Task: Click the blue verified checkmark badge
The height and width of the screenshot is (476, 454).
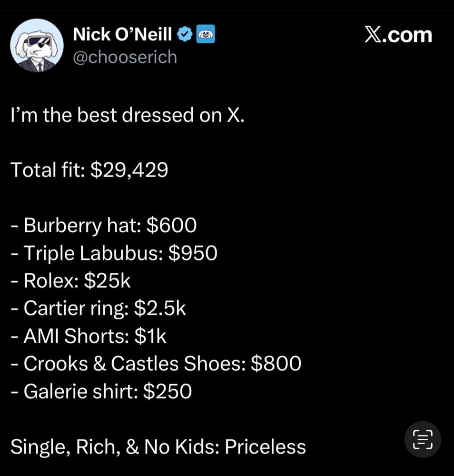Action: pyautogui.click(x=185, y=34)
